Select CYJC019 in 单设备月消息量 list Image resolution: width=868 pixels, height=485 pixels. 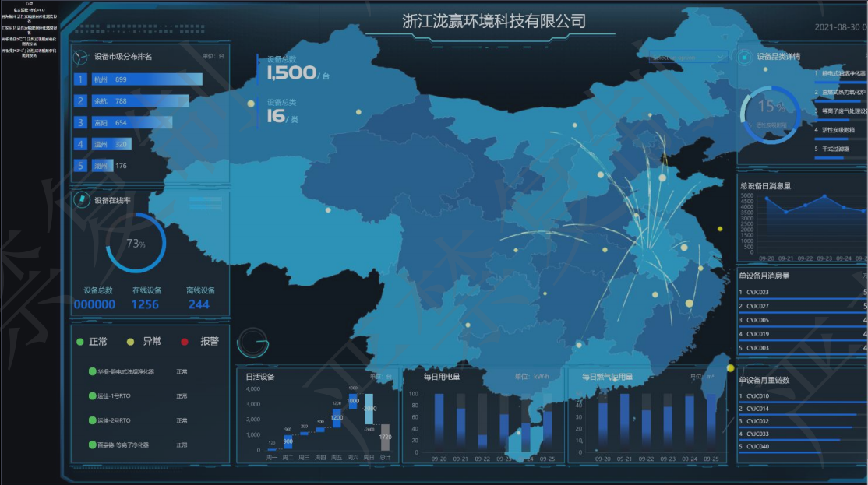coord(757,334)
